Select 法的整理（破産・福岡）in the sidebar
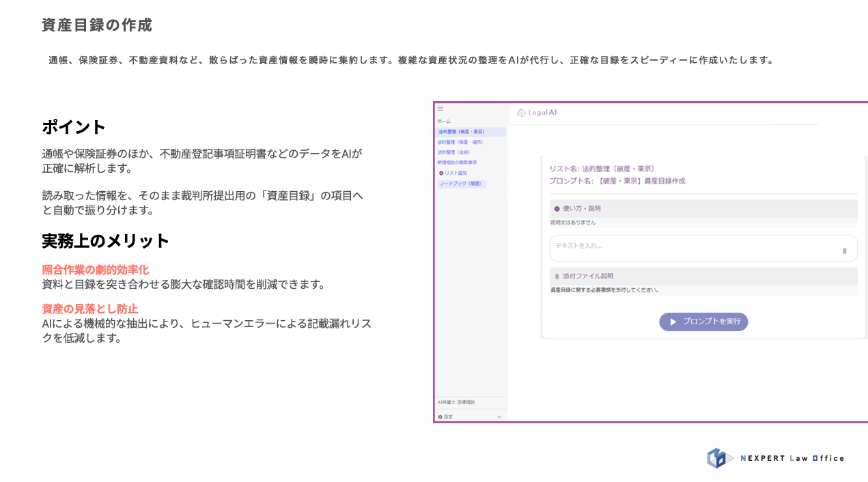 pyautogui.click(x=461, y=141)
